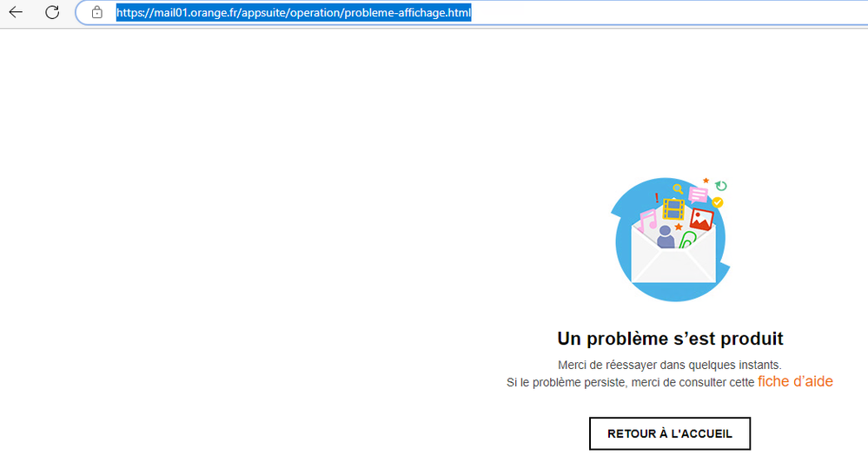Click the red exclamation mark icon

click(x=656, y=199)
